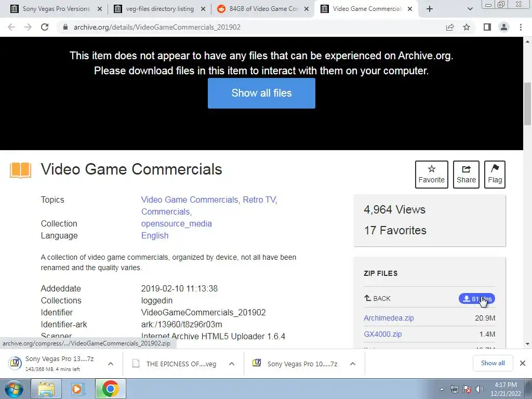This screenshot has width=532, height=399.
Task: Open Sony Vegas Pro 10 download item
Action: coord(296,364)
